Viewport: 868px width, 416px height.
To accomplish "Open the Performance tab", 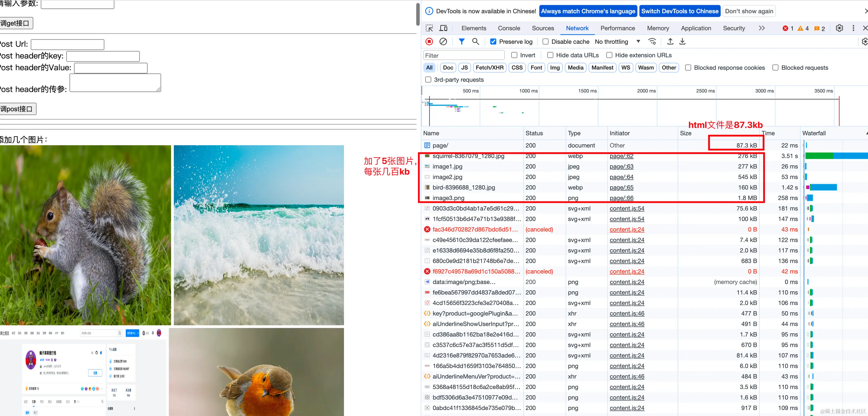I will pyautogui.click(x=617, y=28).
